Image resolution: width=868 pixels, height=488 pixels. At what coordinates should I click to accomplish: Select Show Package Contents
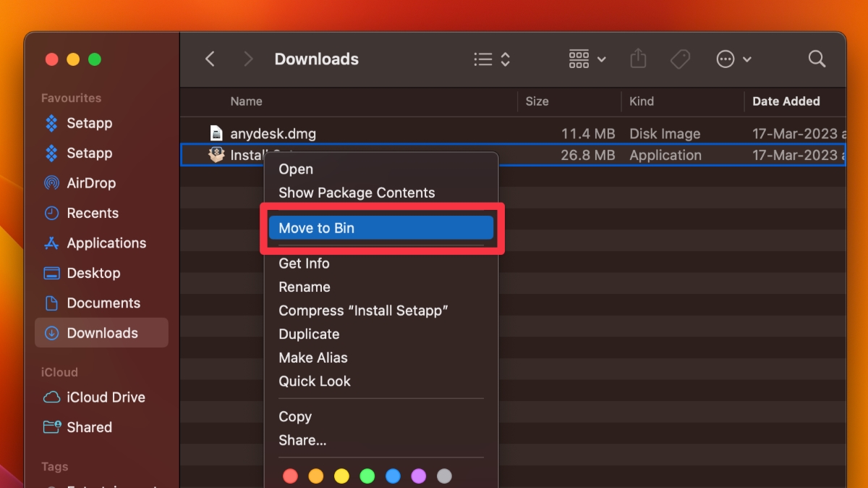click(x=357, y=193)
